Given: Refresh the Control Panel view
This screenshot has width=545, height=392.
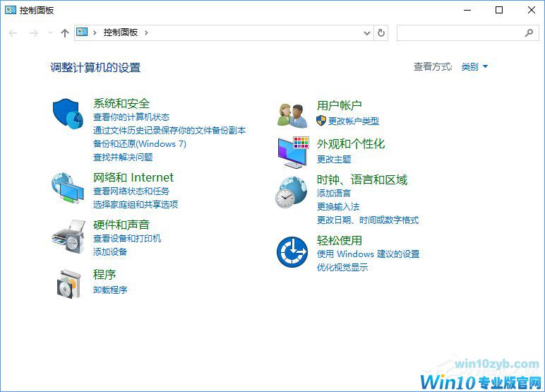Looking at the screenshot, I should (381, 32).
